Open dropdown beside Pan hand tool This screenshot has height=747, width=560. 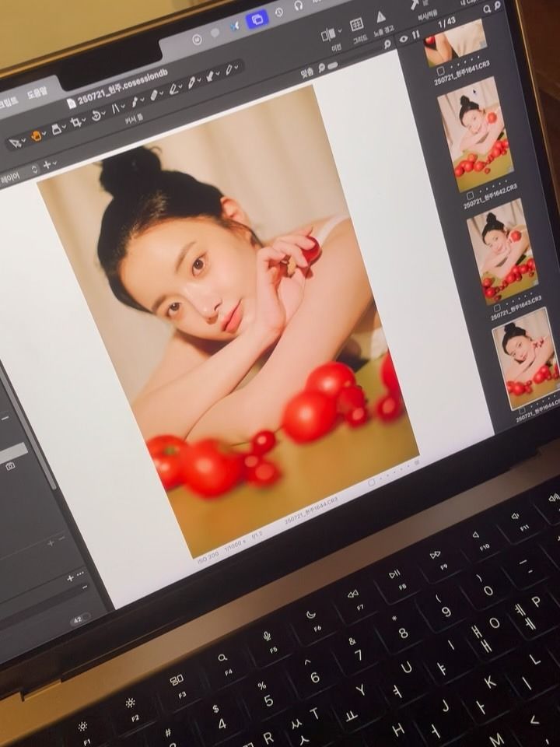44,135
